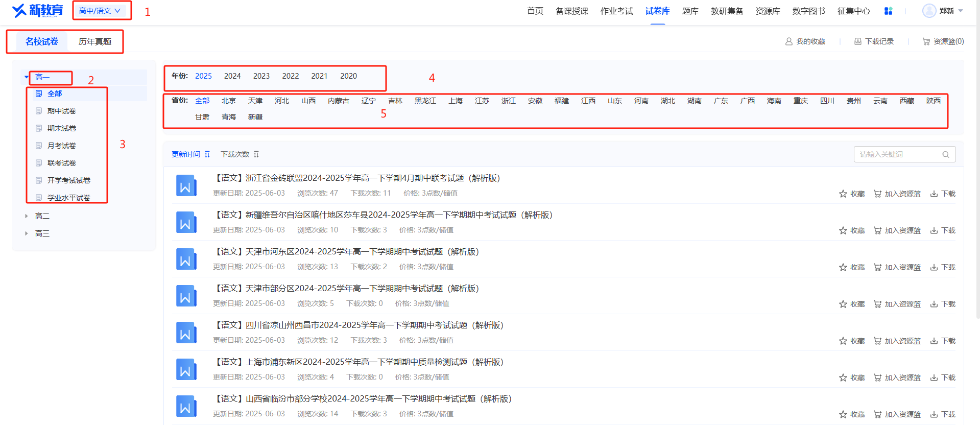Open 我的收藏 link
The height and width of the screenshot is (425, 980).
(x=805, y=41)
